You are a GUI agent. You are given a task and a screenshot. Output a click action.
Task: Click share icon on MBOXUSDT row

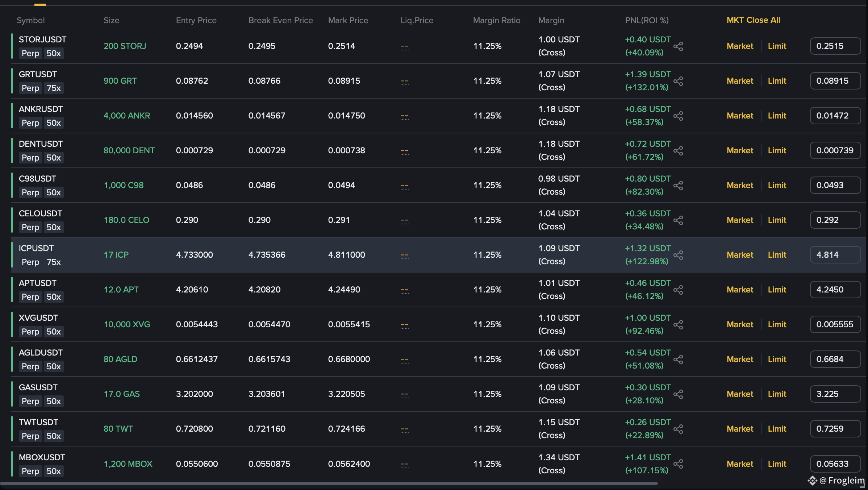pos(678,464)
